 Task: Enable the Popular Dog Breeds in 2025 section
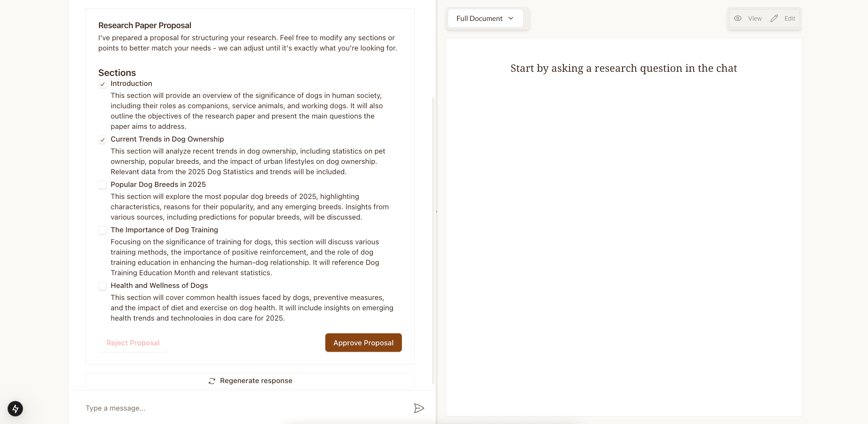(102, 185)
